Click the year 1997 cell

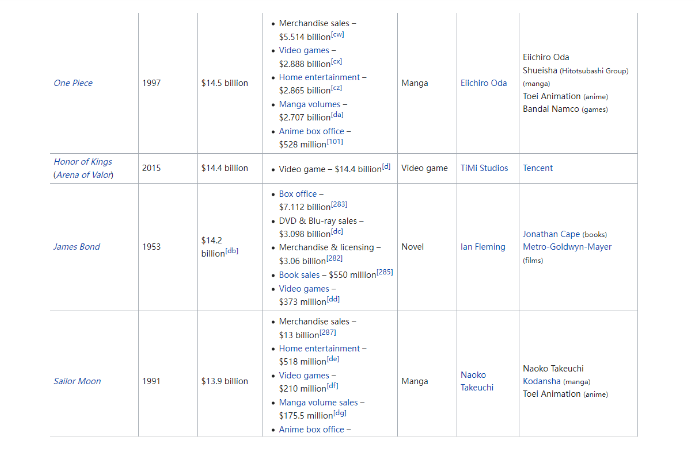pos(151,83)
